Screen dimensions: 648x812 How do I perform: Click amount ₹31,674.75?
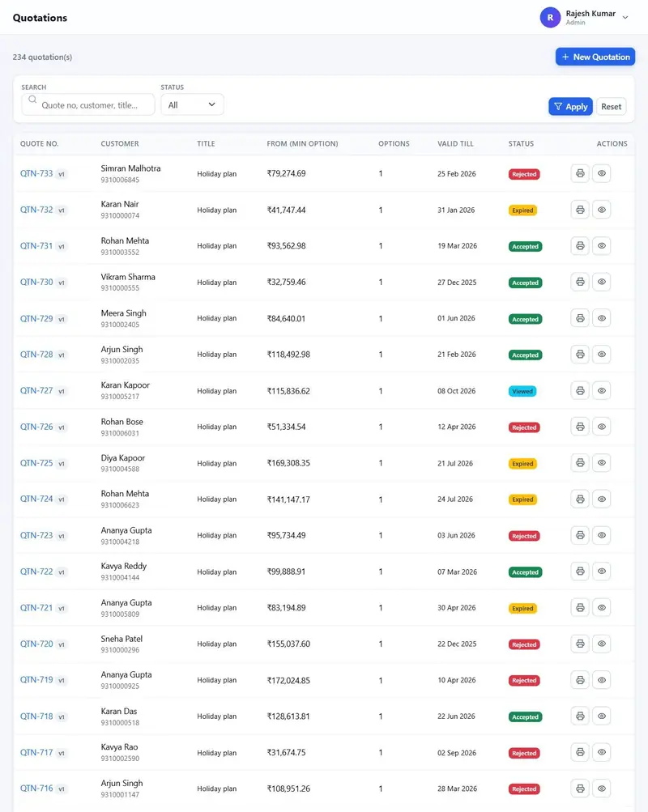[x=287, y=752]
